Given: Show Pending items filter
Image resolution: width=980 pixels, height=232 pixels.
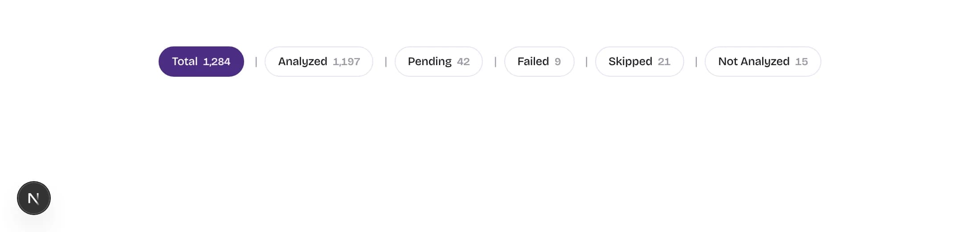Looking at the screenshot, I should 439,62.
